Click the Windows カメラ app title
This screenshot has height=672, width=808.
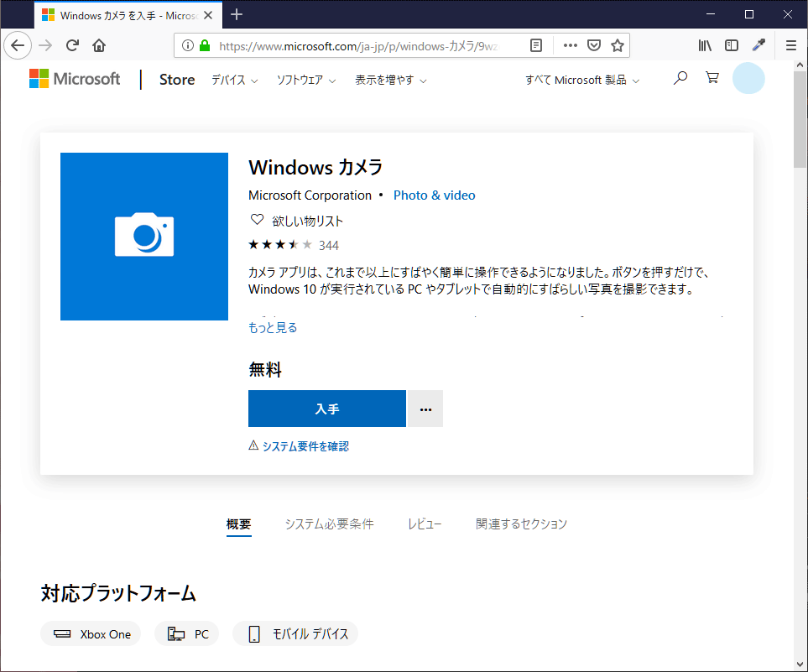[315, 168]
